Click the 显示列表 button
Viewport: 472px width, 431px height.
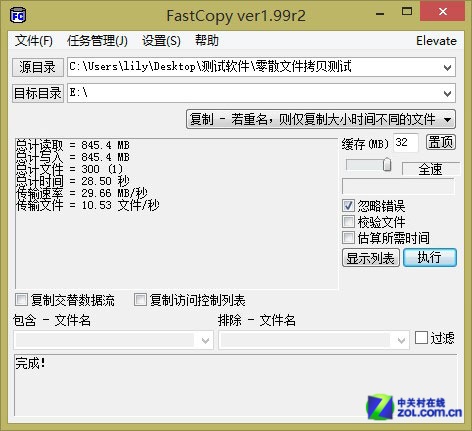coord(371,258)
